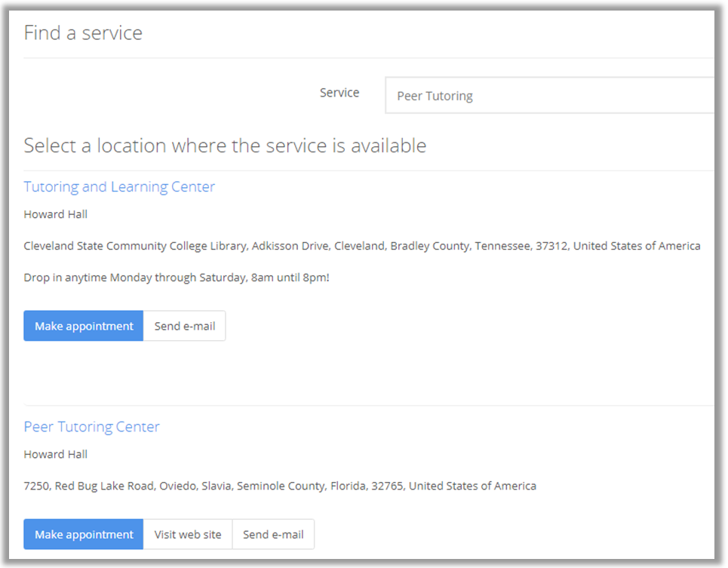Make appointment at Tutoring and Learning Center

point(84,326)
